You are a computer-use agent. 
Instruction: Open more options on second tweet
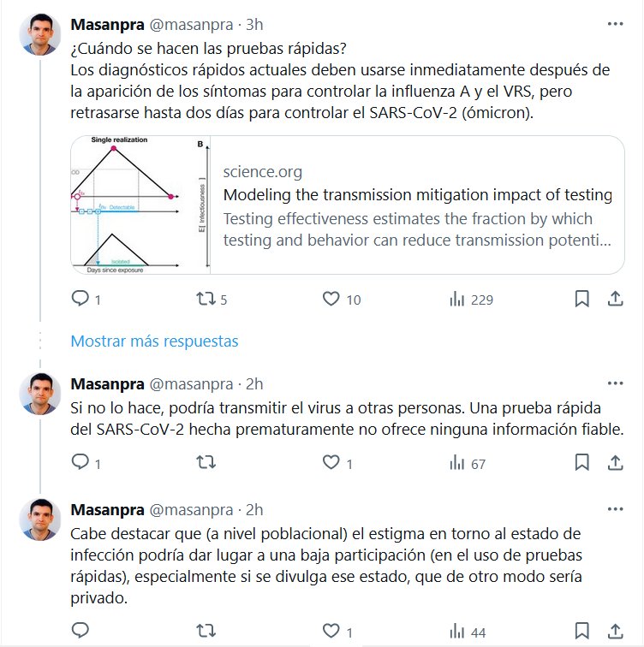coord(615,383)
